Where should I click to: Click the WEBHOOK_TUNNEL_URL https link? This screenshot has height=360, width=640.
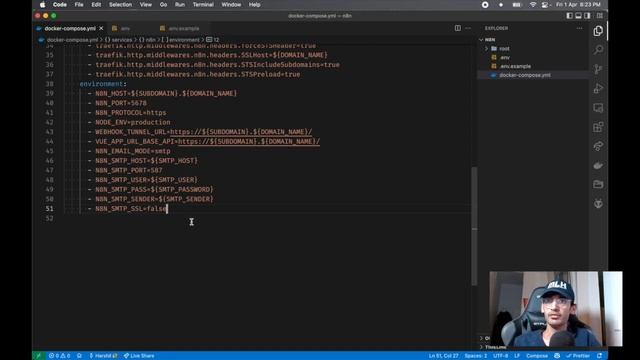coord(241,132)
